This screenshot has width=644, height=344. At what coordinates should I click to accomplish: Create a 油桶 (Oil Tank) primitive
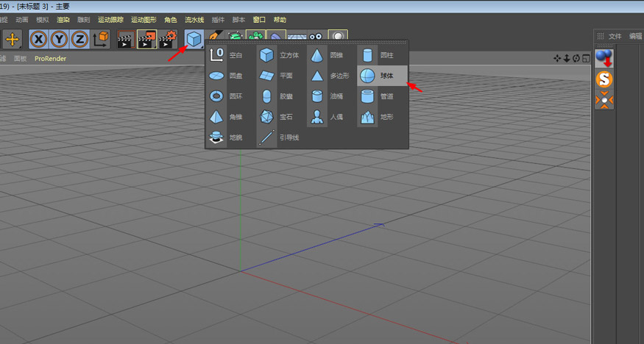click(x=329, y=96)
